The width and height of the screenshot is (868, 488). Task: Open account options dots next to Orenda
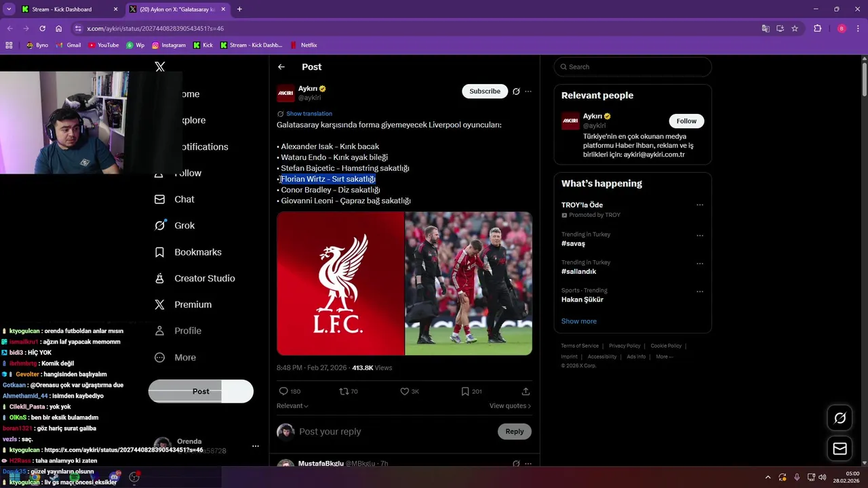pyautogui.click(x=256, y=446)
